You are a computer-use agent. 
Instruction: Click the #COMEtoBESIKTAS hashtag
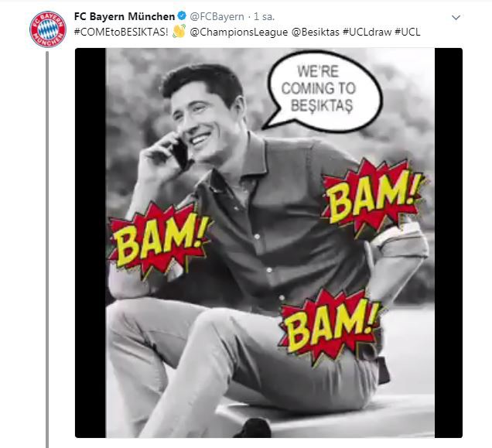[x=121, y=32]
